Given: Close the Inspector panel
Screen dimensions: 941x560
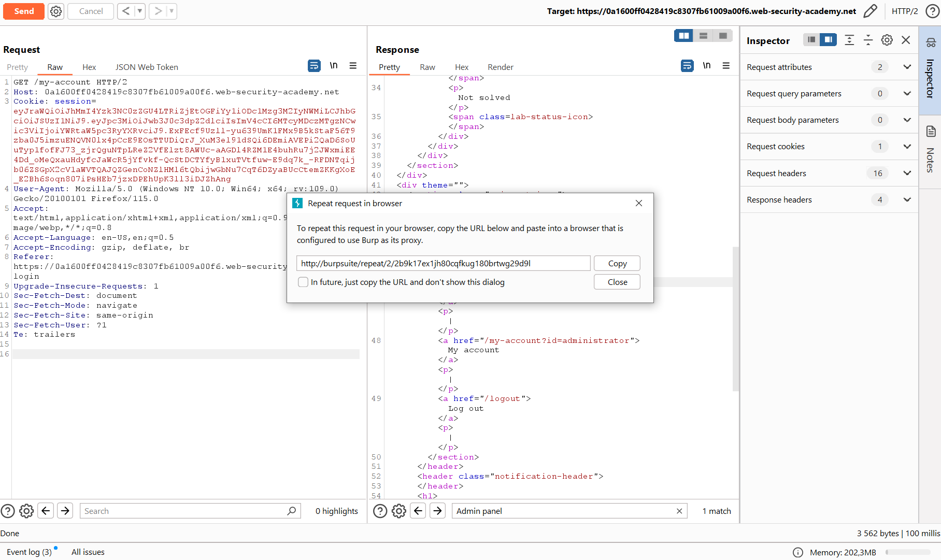Looking at the screenshot, I should tap(906, 40).
